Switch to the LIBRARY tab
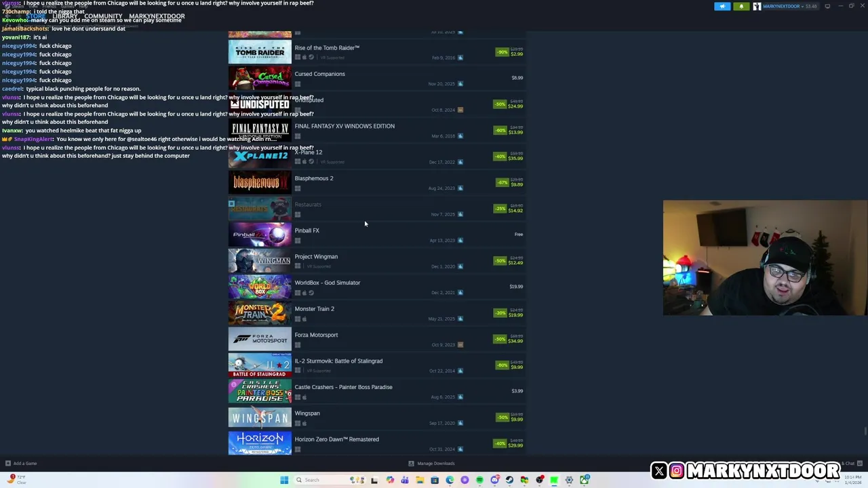868x488 pixels. [65, 16]
